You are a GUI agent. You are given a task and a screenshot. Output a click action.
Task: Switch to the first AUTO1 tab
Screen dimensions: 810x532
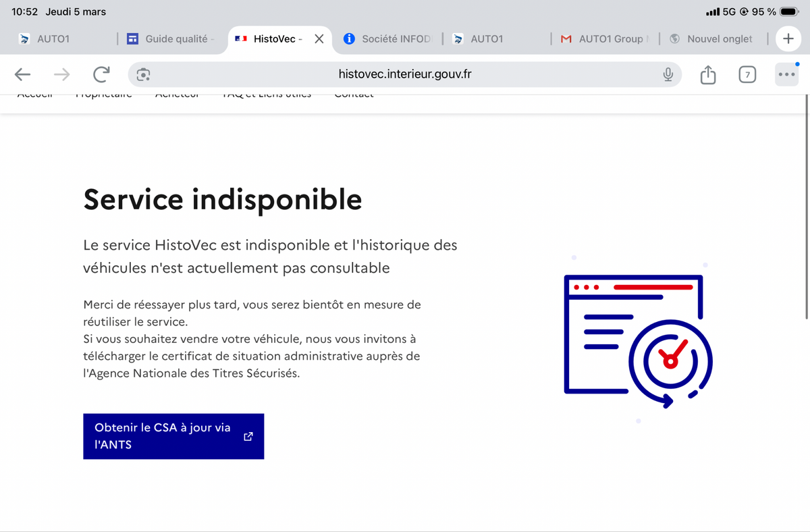(x=53, y=38)
